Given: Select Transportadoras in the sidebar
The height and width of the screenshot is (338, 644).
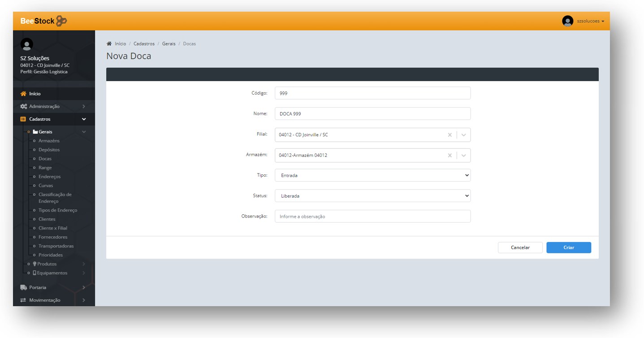Looking at the screenshot, I should [56, 246].
